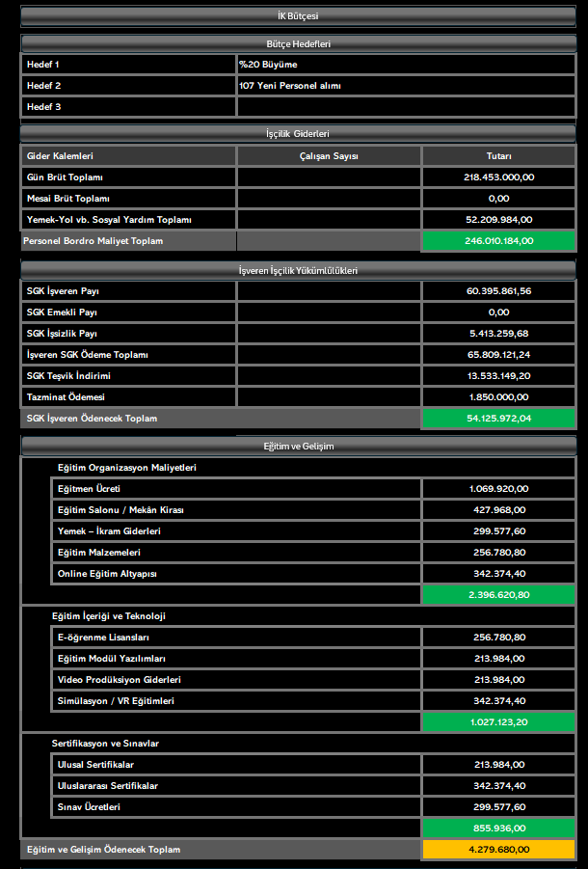Select the Gün Brüt Toplamı amount 218.453.000,00

coord(499,177)
